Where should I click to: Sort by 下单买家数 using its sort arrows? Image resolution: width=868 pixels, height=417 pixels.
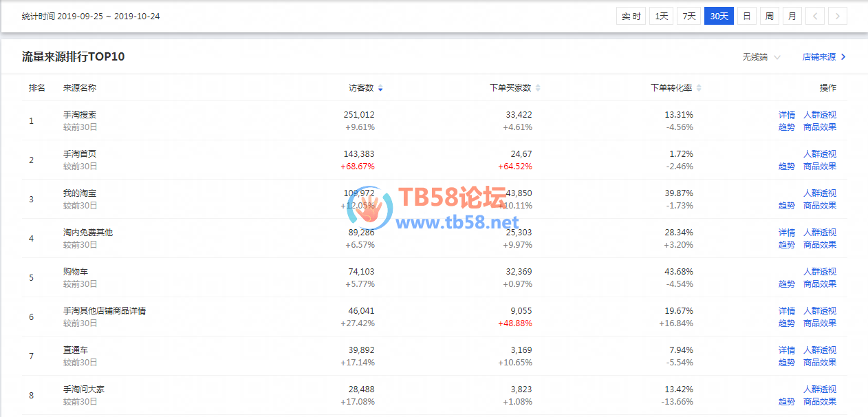point(538,88)
